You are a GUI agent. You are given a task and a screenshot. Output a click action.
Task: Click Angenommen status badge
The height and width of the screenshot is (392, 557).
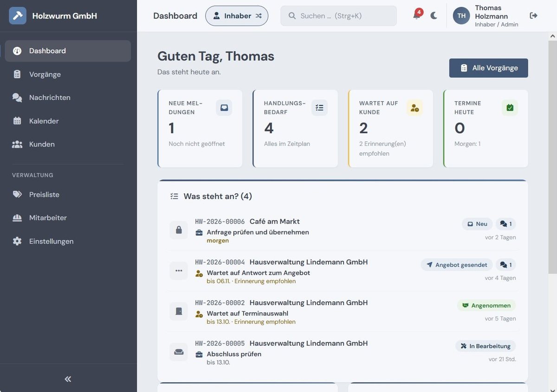486,306
